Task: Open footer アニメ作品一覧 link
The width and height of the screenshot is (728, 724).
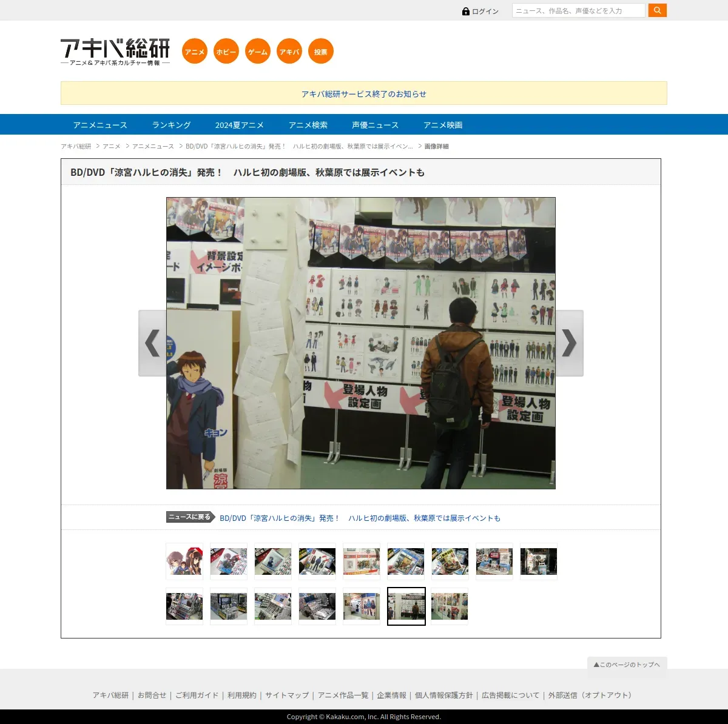Action: coord(343,696)
